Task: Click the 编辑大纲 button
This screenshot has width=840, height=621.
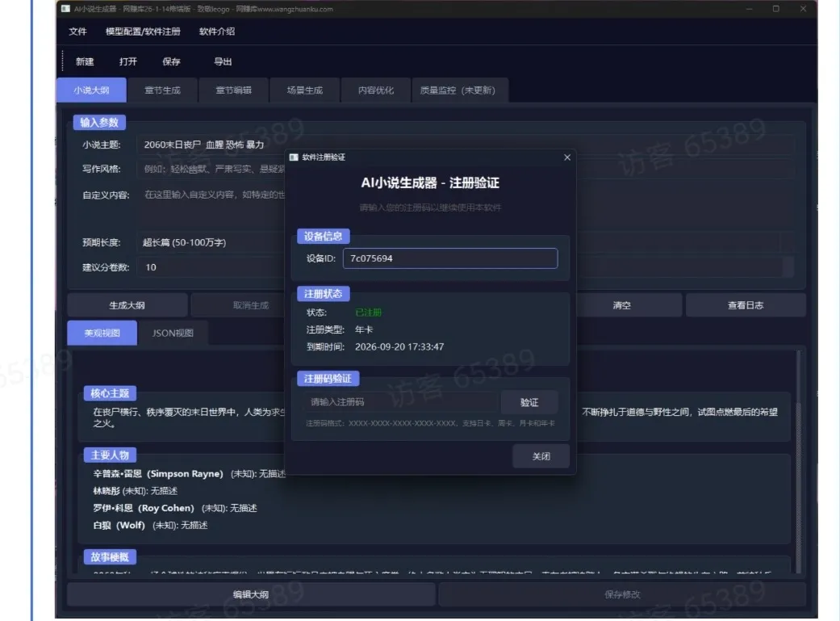Action: point(251,594)
